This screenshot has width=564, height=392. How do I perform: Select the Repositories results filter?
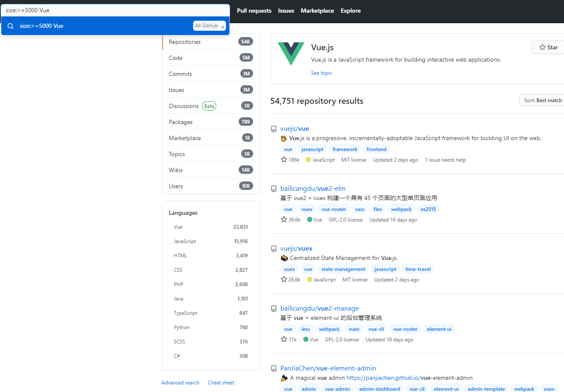point(211,42)
